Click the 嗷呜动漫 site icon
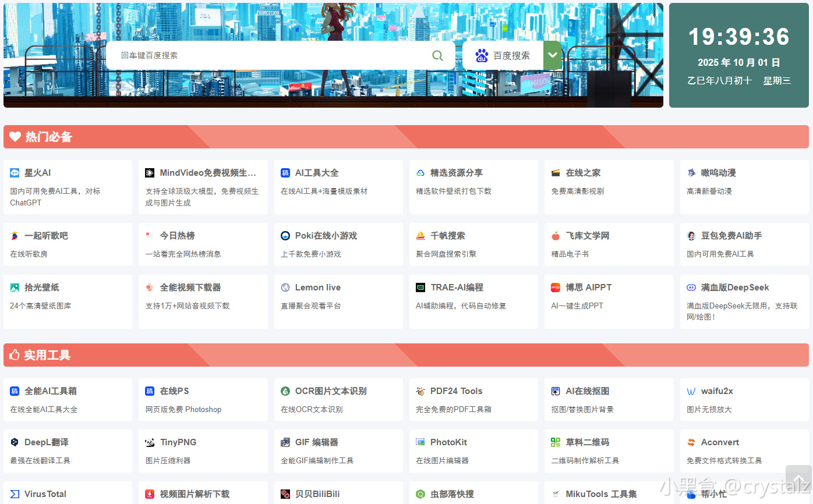Viewport: 813px width, 504px height. (691, 173)
